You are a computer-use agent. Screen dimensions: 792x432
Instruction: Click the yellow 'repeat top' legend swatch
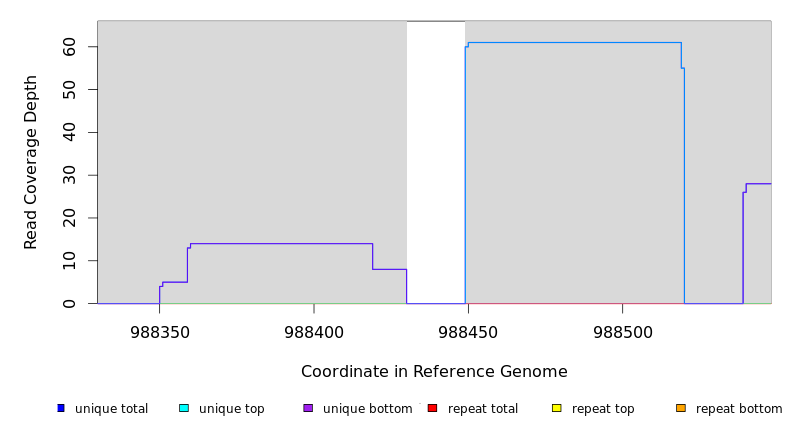(556, 408)
